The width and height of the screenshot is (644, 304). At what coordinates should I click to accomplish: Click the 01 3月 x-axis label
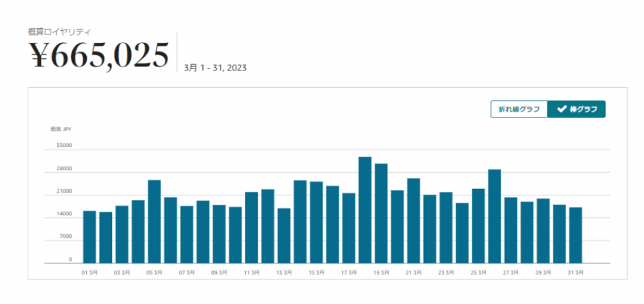pyautogui.click(x=89, y=273)
